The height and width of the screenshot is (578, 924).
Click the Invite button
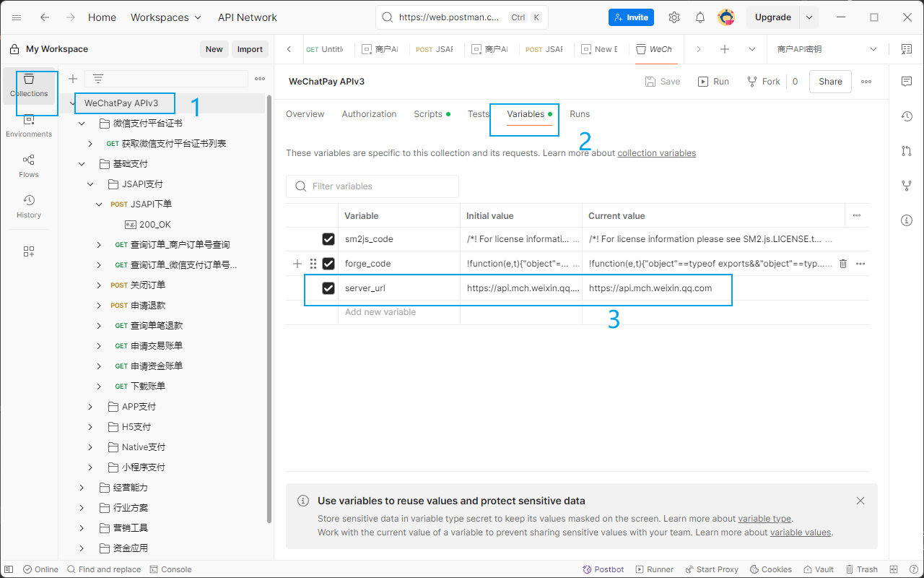click(x=631, y=17)
